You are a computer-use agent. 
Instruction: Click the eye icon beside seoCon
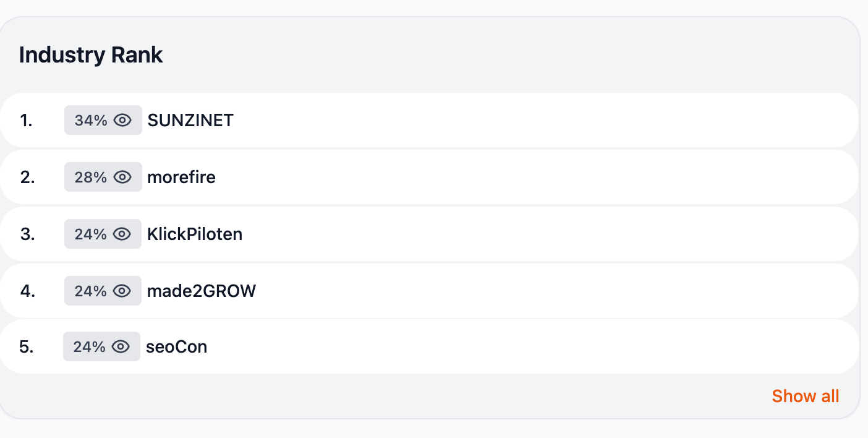[x=121, y=346]
